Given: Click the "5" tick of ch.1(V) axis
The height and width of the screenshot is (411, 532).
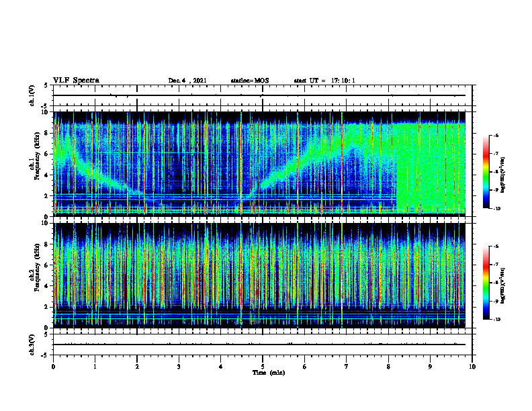Looking at the screenshot, I should [46, 85].
